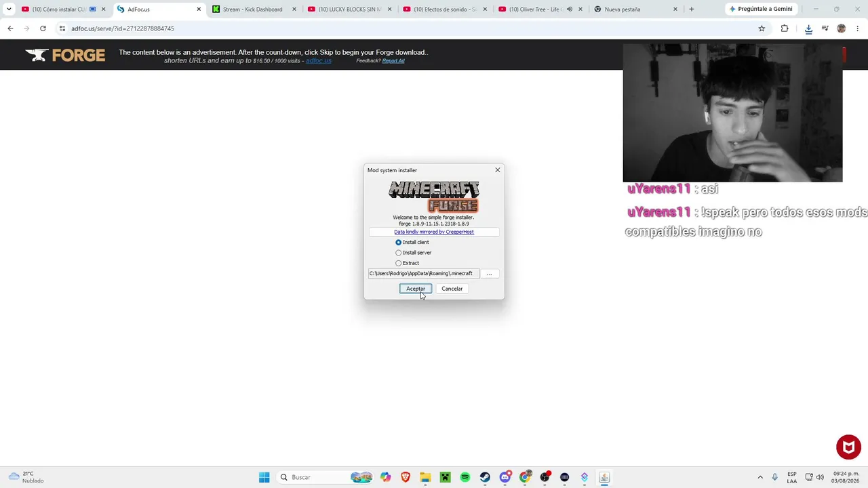Click the microphone icon in system tray
This screenshot has height=488, width=868.
click(x=774, y=477)
